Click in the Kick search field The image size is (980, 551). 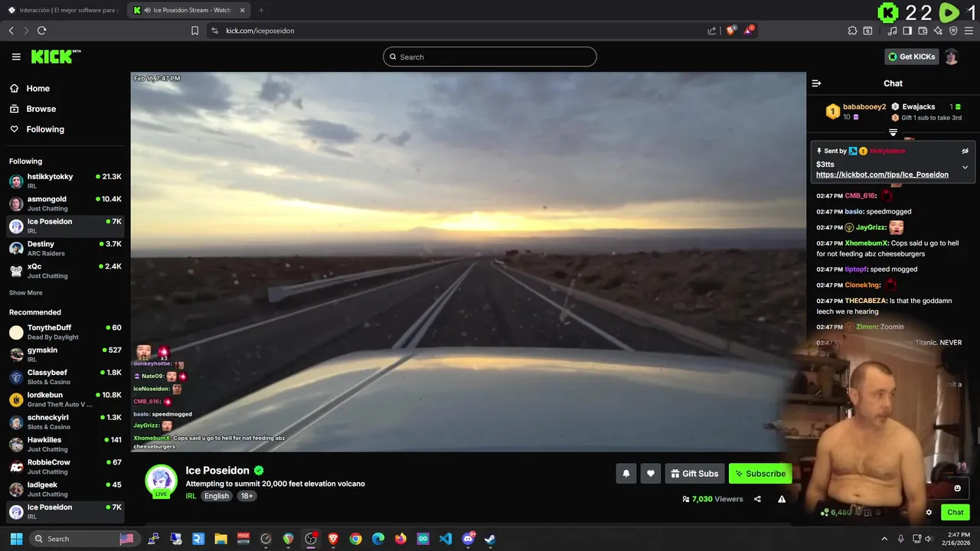click(490, 57)
